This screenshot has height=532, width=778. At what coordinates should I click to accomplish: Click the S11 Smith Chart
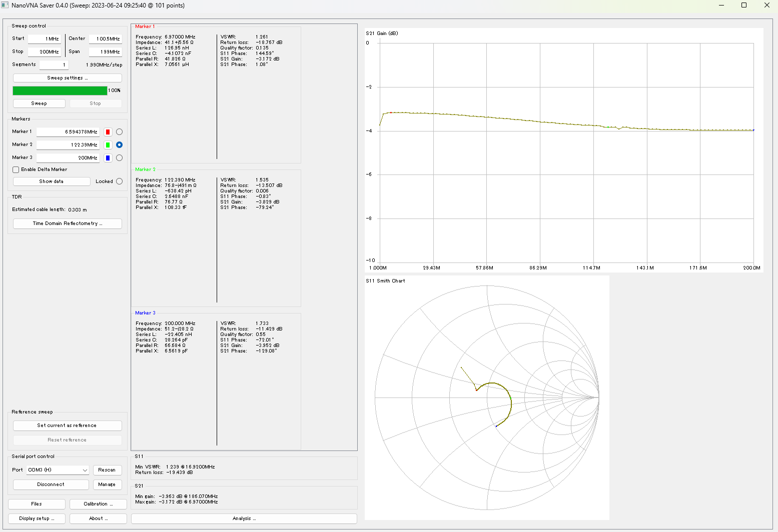coord(487,398)
